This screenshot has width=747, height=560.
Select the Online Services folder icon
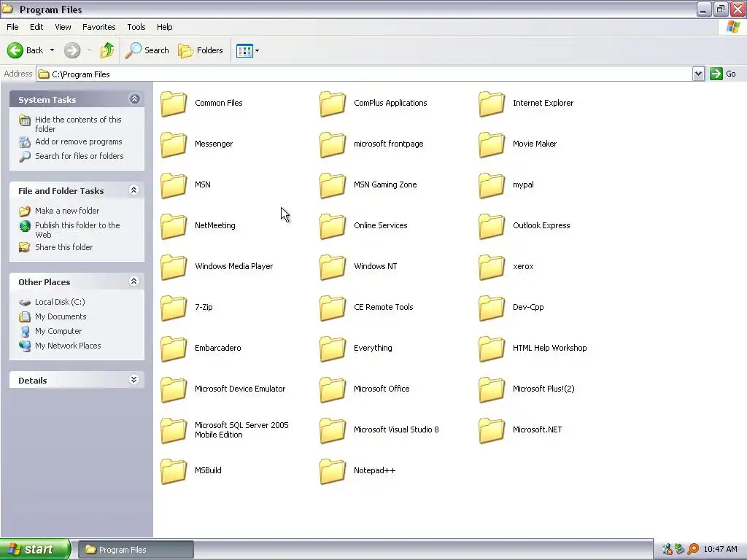click(333, 226)
